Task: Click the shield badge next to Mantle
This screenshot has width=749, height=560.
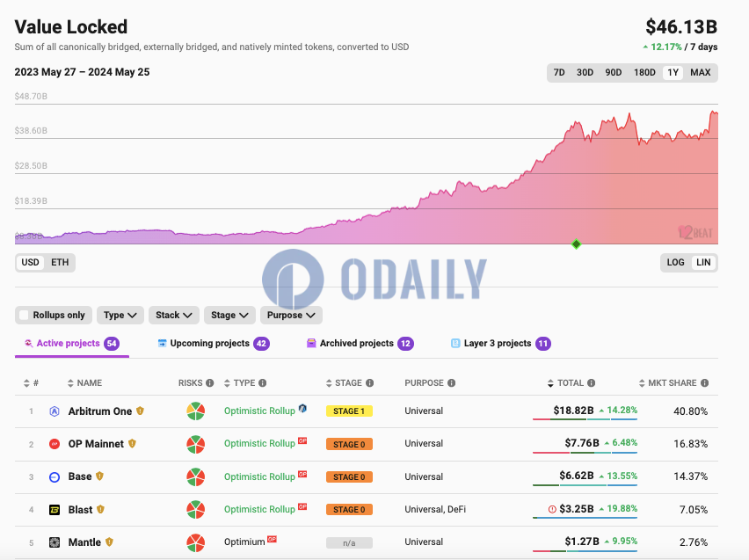Action: pos(109,542)
